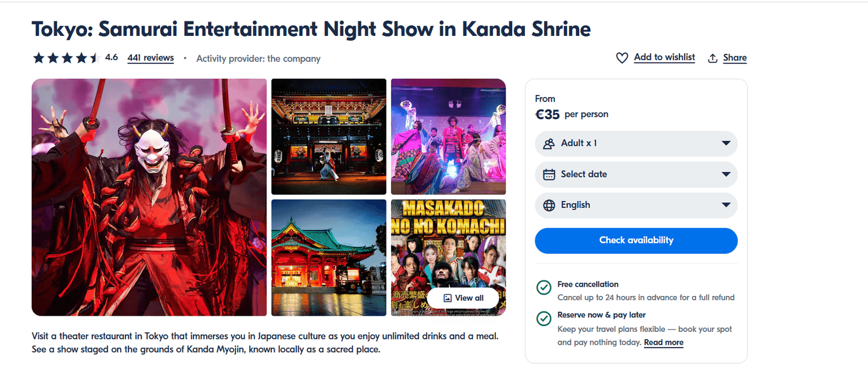Click the star rating icons
The height and width of the screenshot is (373, 868).
(67, 58)
